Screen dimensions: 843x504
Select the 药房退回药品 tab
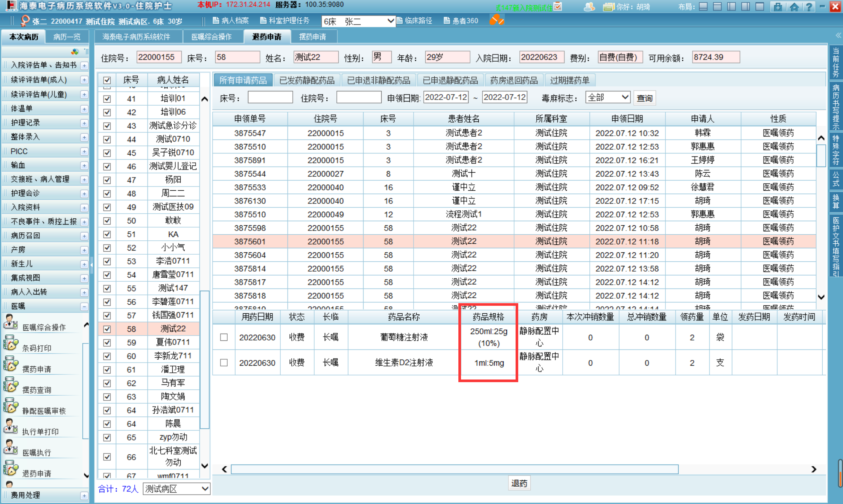(x=514, y=80)
